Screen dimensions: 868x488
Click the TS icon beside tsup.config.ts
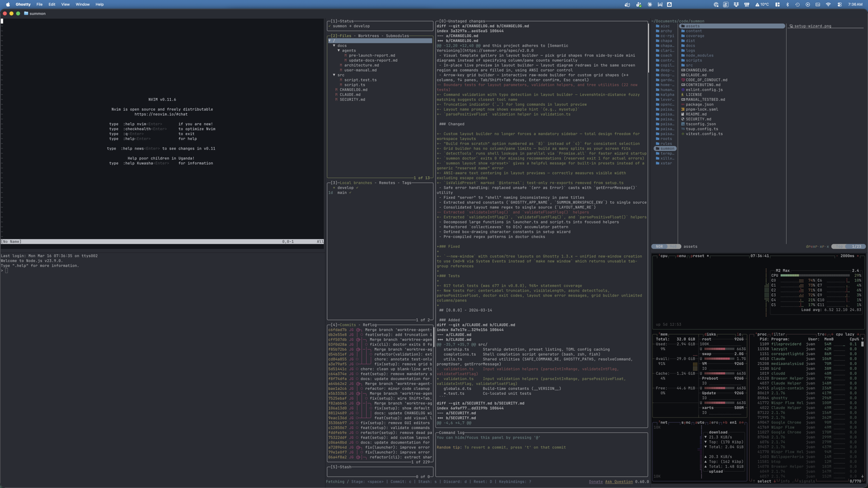682,129
